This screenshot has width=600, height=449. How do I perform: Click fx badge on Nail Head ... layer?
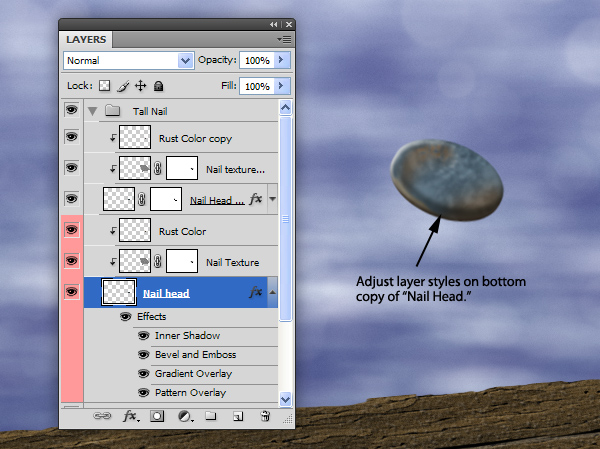256,199
